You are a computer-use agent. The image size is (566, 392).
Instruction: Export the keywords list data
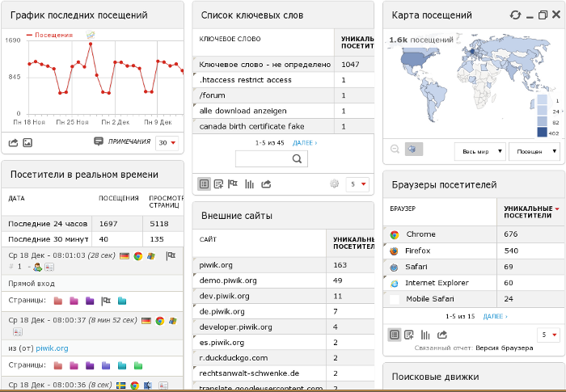266,184
